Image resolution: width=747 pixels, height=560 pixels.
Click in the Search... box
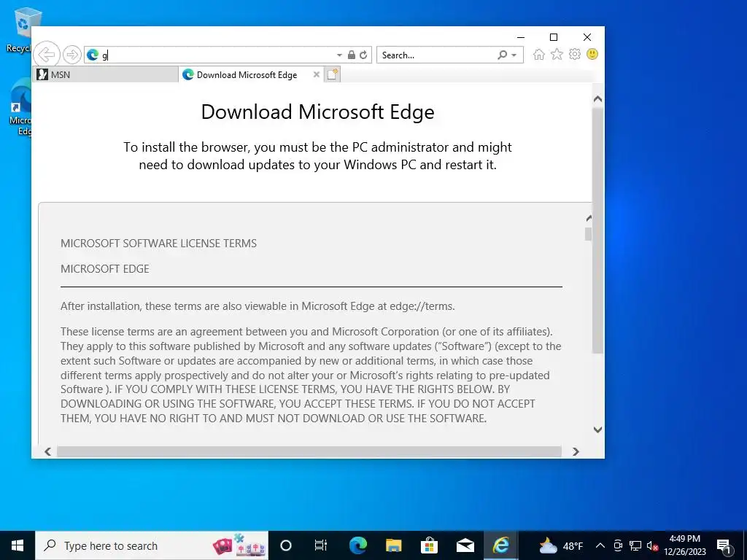pyautogui.click(x=438, y=55)
